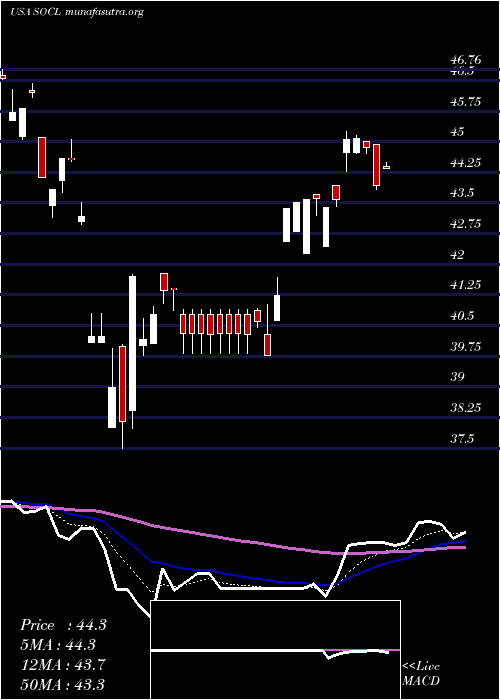Click the 37.5 price axis label
Screen dimensions: 500x700
click(463, 438)
